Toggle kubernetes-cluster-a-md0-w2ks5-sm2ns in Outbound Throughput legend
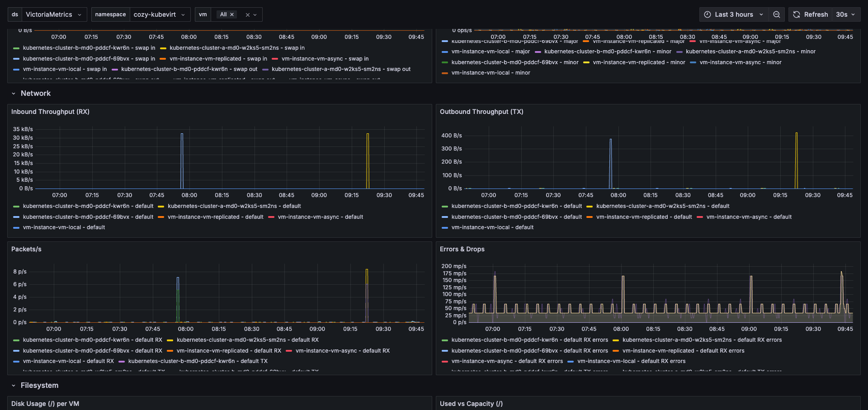The image size is (868, 410). click(x=663, y=206)
